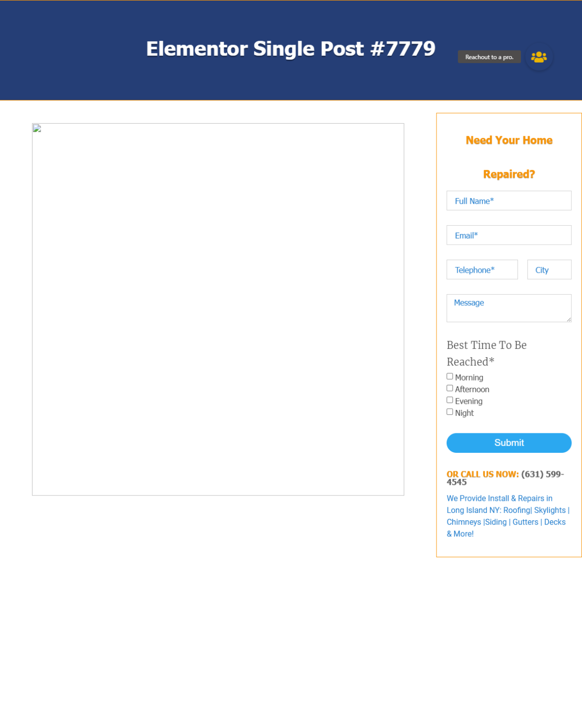Click the 'OR CALL US NOW:' orange text
The height and width of the screenshot is (728, 582).
coord(483,475)
